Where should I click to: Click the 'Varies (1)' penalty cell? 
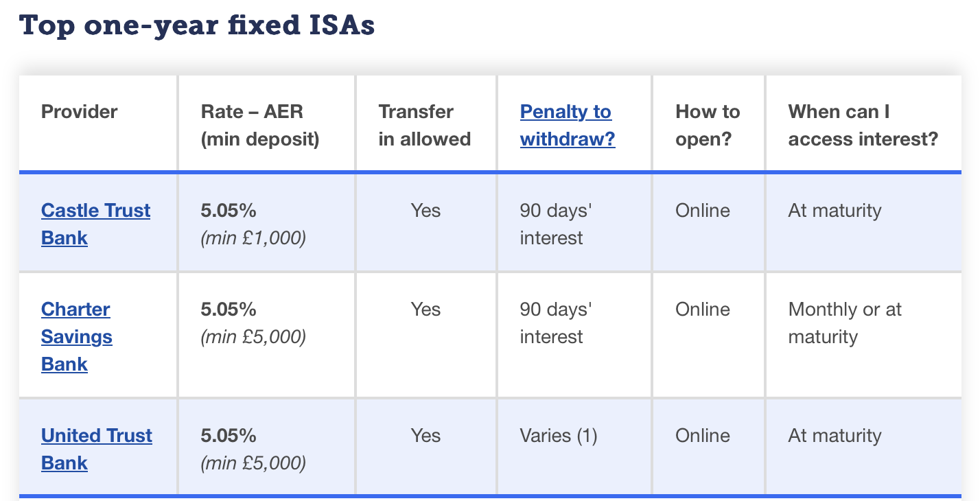tap(559, 435)
